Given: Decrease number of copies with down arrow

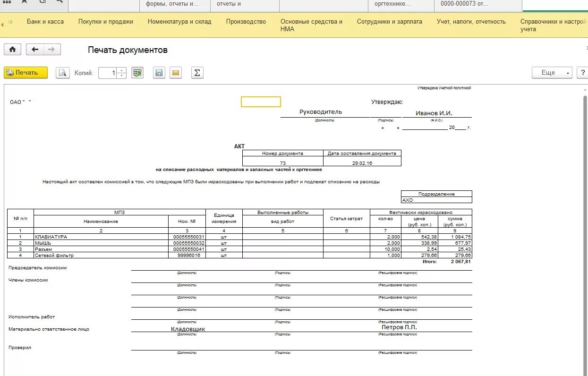Looking at the screenshot, I should (122, 76).
